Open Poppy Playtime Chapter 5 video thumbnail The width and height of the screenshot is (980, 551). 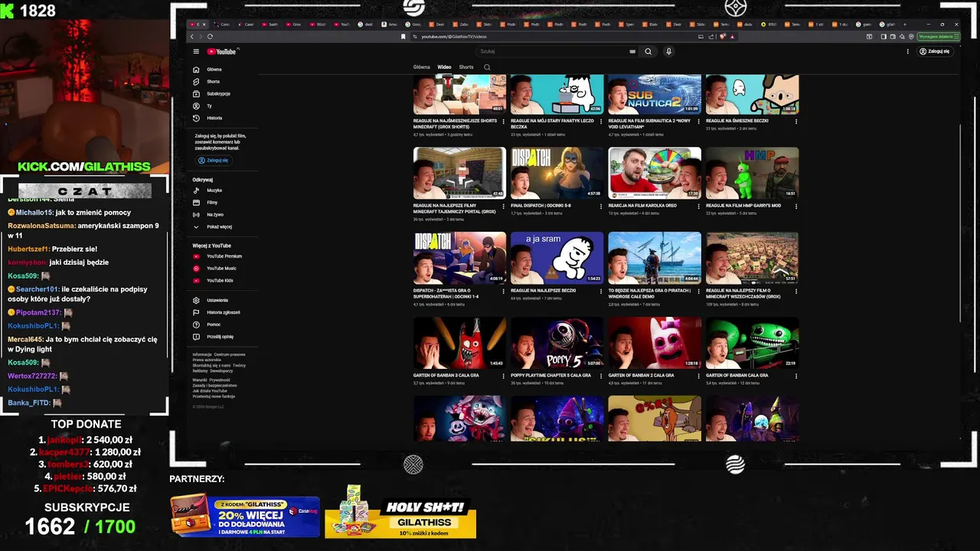(x=557, y=343)
